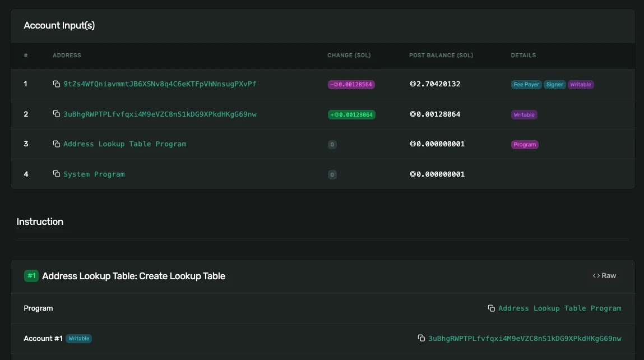
Task: Click the Writable badge on row 1
Action: pyautogui.click(x=580, y=85)
